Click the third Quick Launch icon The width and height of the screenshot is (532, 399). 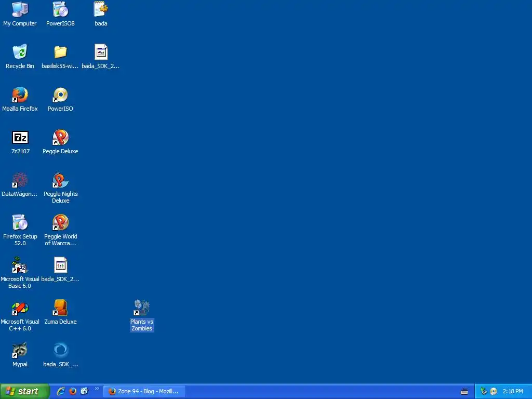(84, 391)
